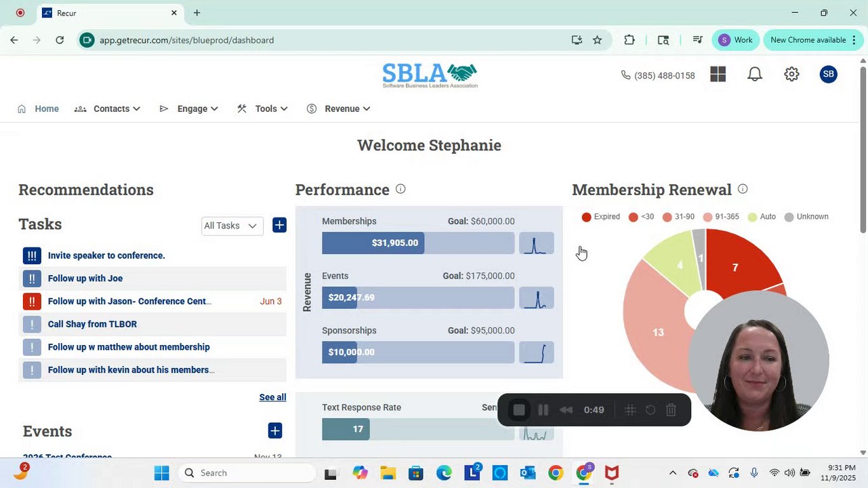Image resolution: width=868 pixels, height=488 pixels.
Task: Open the Invite speaker to conference task
Action: [106, 256]
